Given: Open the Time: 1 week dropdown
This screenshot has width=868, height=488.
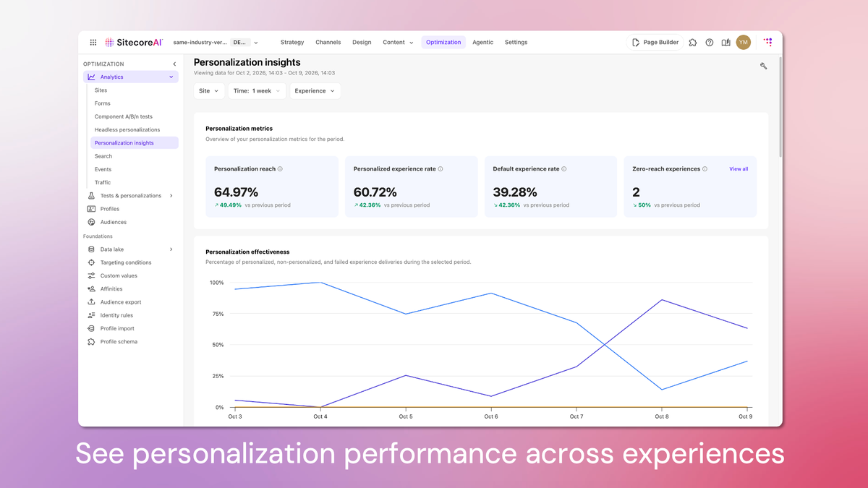Looking at the screenshot, I should pos(257,91).
